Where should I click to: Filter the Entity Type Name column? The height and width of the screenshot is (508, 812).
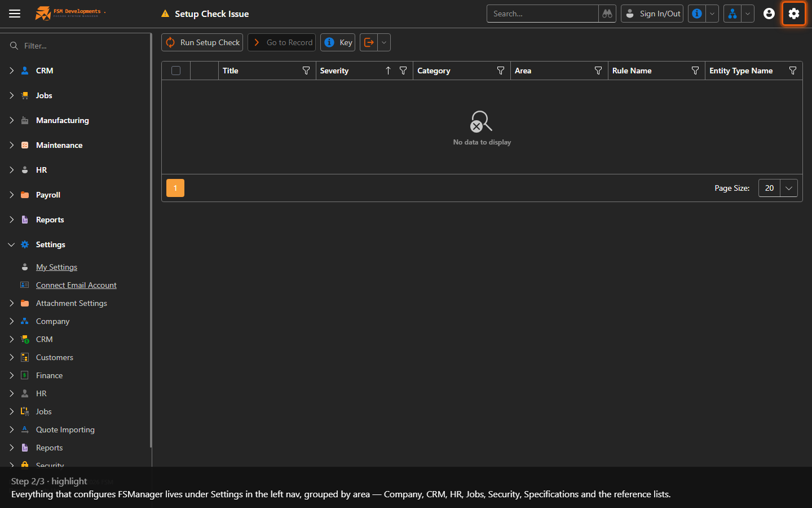coord(793,71)
